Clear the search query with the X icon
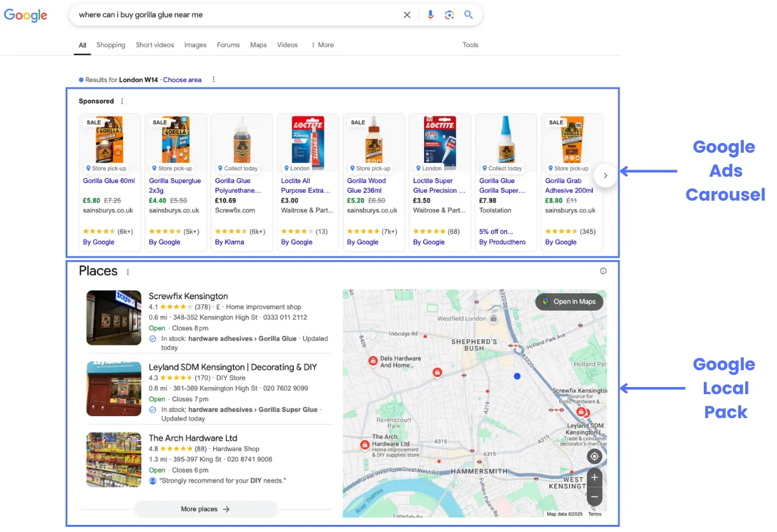This screenshot has height=532, width=777. 407,15
